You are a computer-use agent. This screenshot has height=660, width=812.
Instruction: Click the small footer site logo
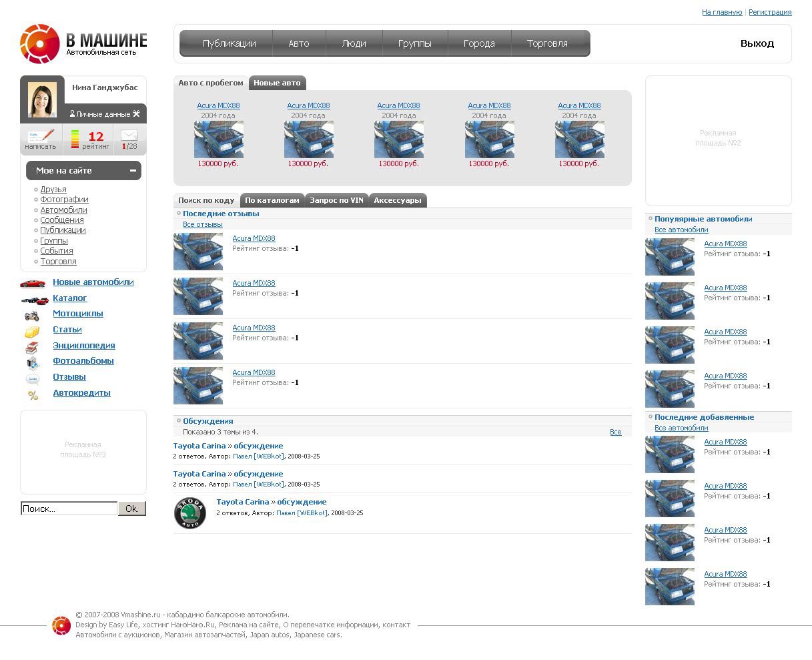(61, 625)
